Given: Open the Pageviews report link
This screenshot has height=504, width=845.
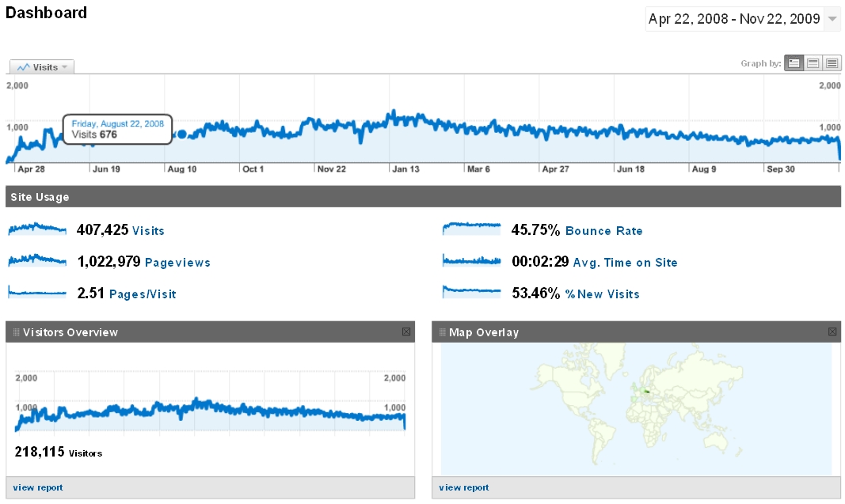Looking at the screenshot, I should click(177, 263).
